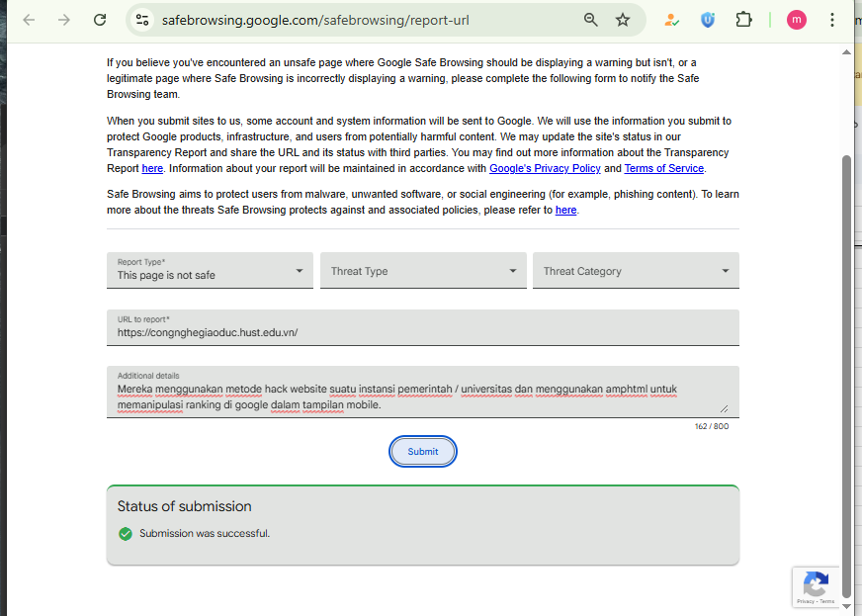Open the pink profile avatar
The width and height of the screenshot is (862, 616).
(x=796, y=21)
